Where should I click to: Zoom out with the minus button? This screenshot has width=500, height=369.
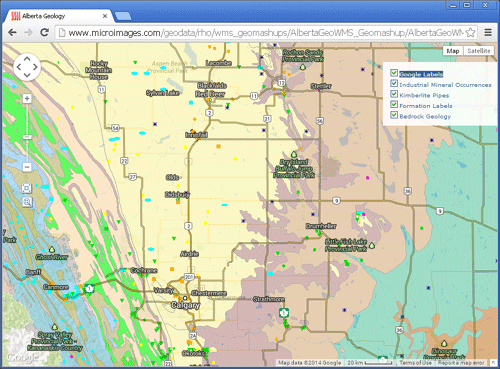tap(27, 167)
